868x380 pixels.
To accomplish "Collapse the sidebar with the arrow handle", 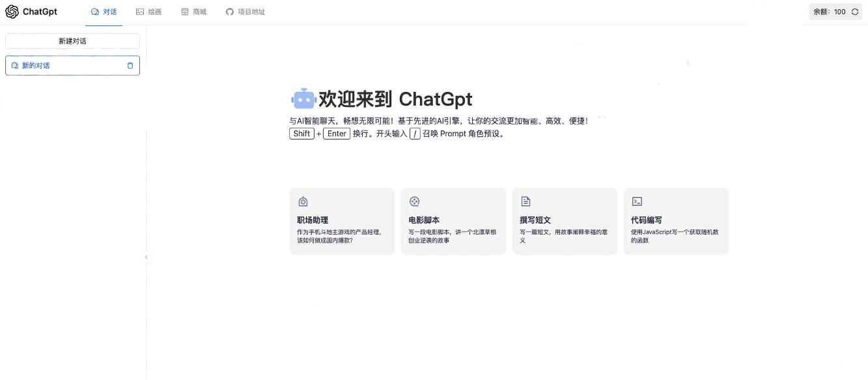I will tap(146, 257).
